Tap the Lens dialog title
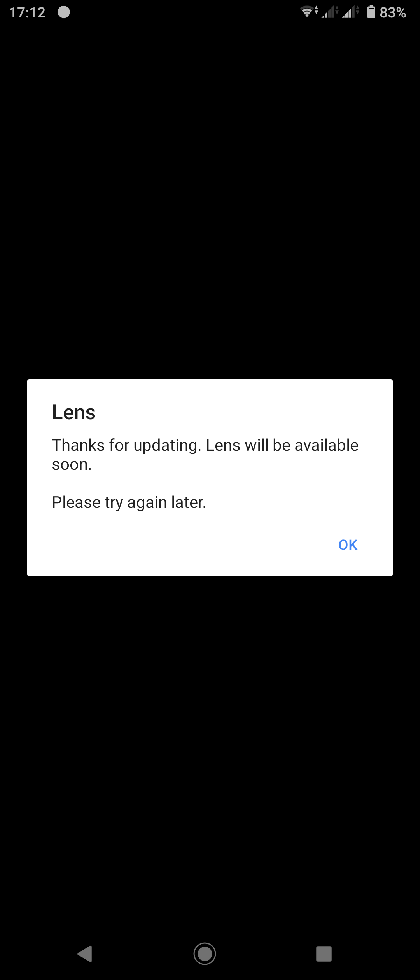This screenshot has height=980, width=420. coord(73,412)
